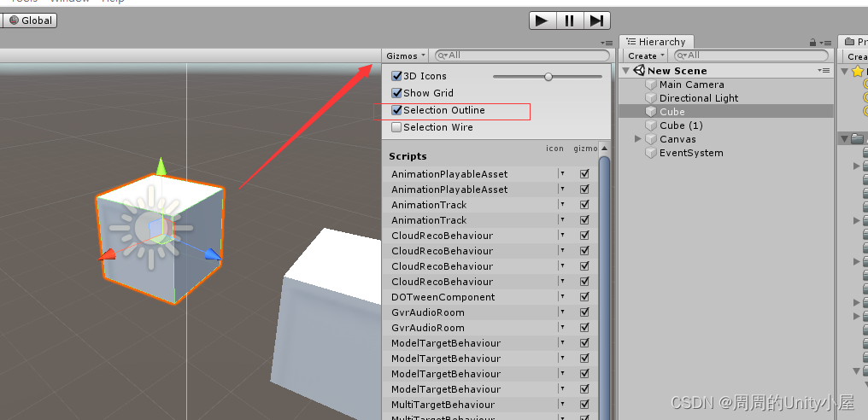Open icon dropdown for DOTweenComponent

point(562,296)
